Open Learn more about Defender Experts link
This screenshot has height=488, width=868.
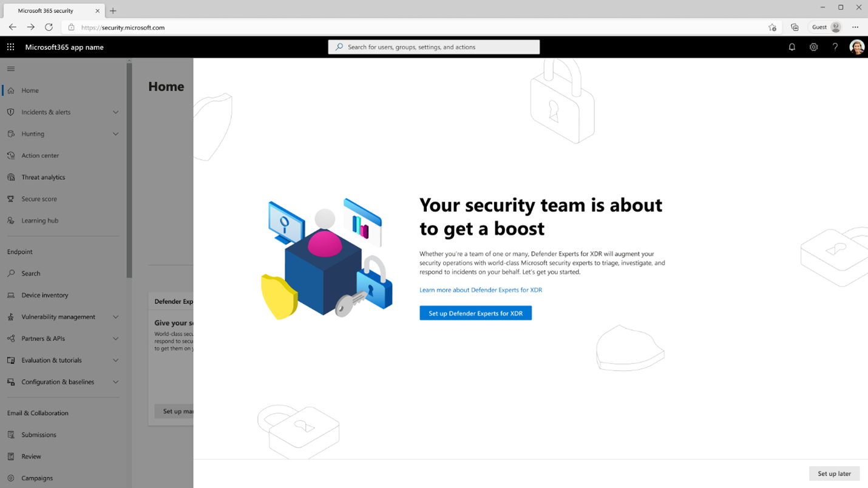[x=481, y=290]
